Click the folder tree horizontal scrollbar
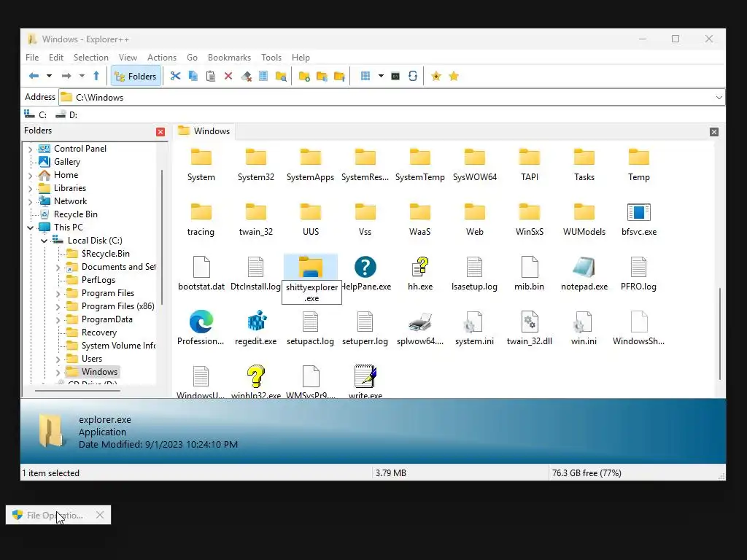The image size is (747, 560). (x=77, y=391)
